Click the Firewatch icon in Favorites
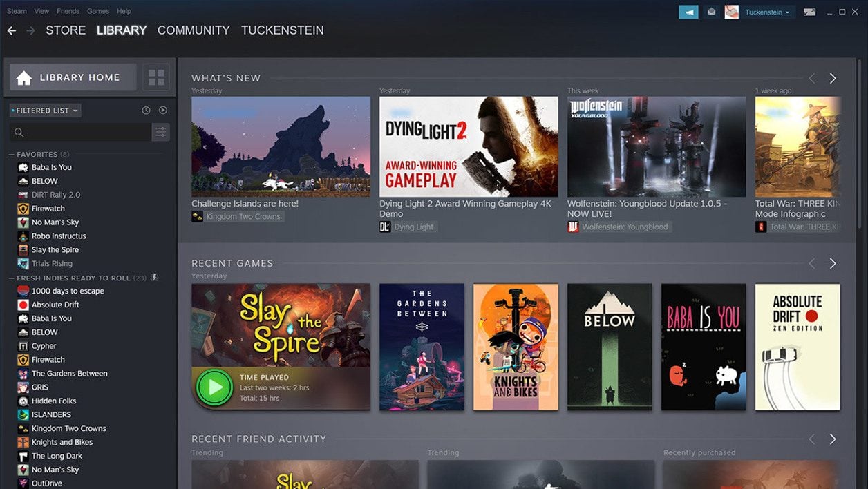Screen dimensions: 868x489 pos(23,209)
